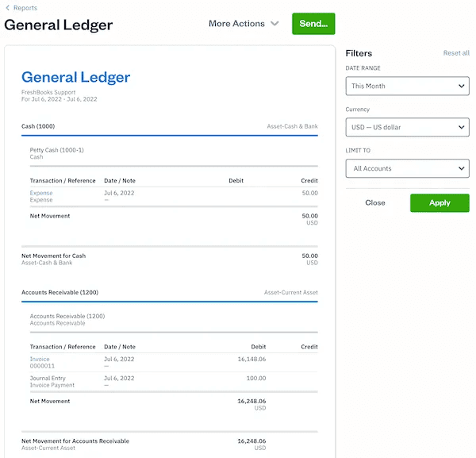This screenshot has height=458, width=476.
Task: Click the back chevron beside Reports
Action: [7, 8]
